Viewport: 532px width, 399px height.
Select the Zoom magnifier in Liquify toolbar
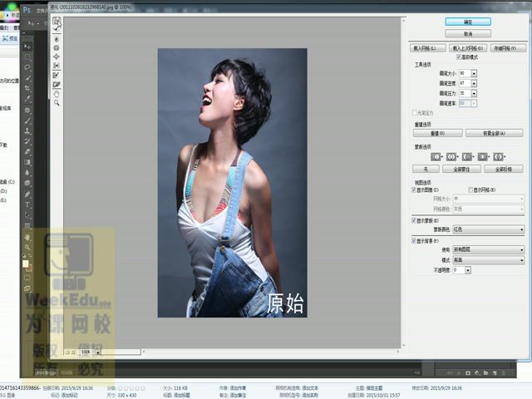(57, 102)
